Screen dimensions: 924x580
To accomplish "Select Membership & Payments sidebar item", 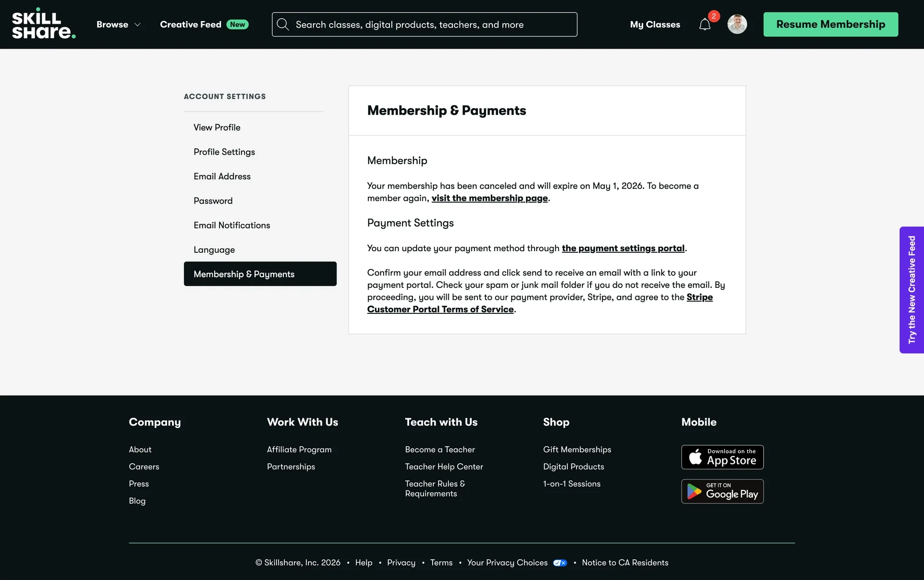I will 260,274.
